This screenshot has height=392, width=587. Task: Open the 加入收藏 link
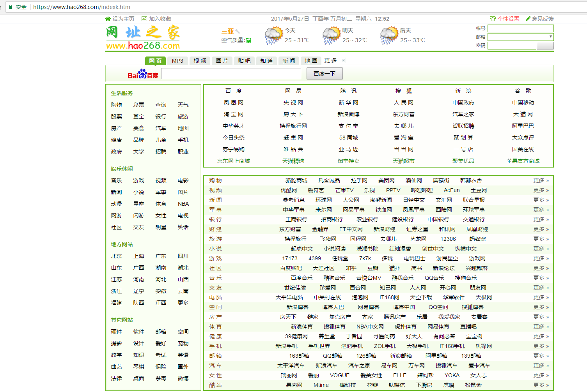click(x=160, y=19)
